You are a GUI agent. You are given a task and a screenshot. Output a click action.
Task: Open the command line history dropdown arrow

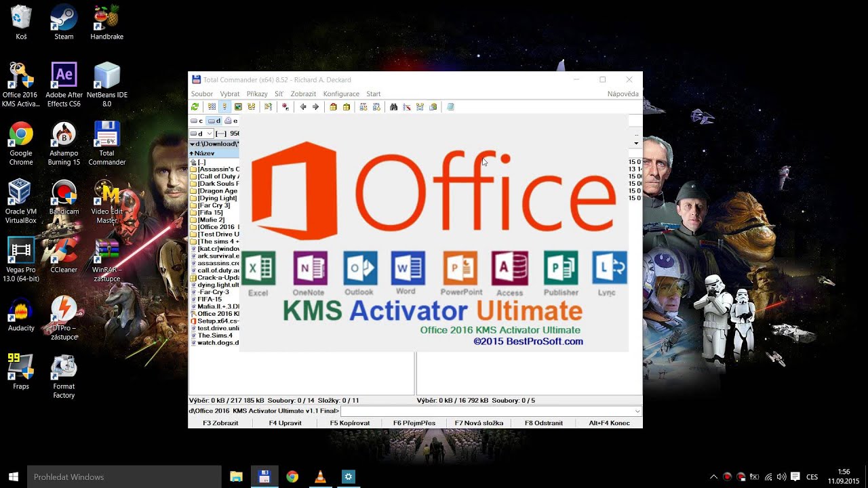(637, 411)
